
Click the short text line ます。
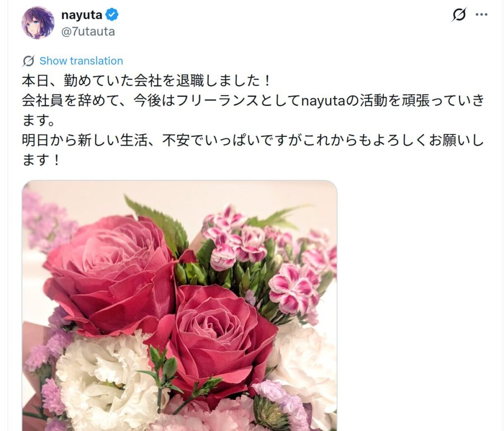[x=38, y=120]
